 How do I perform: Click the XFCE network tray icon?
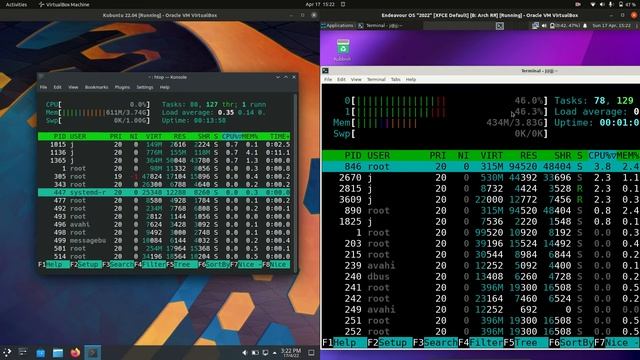pos(535,26)
